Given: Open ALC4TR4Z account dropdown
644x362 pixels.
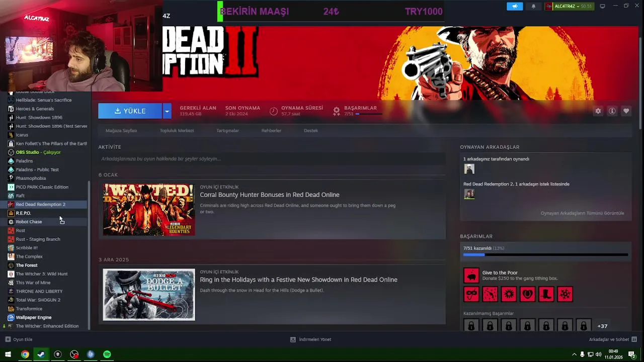Looking at the screenshot, I should (x=569, y=7).
